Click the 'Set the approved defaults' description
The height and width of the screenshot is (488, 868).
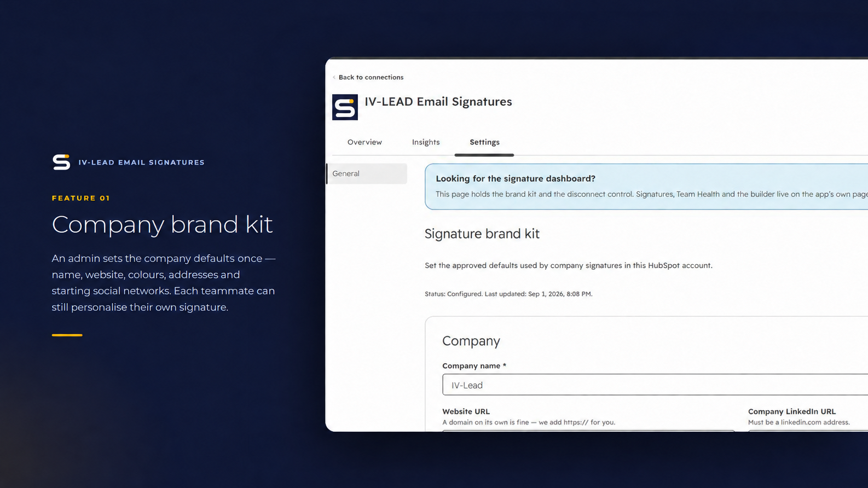tap(569, 265)
